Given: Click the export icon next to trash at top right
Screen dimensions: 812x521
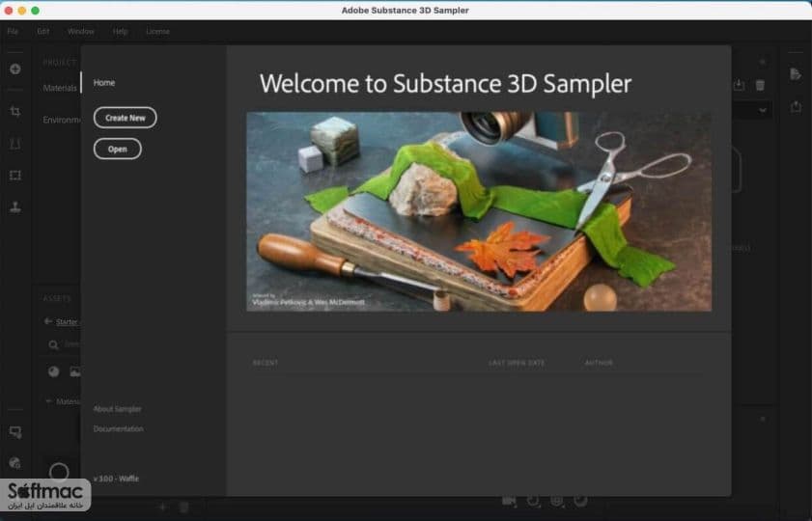Looking at the screenshot, I should click(739, 85).
